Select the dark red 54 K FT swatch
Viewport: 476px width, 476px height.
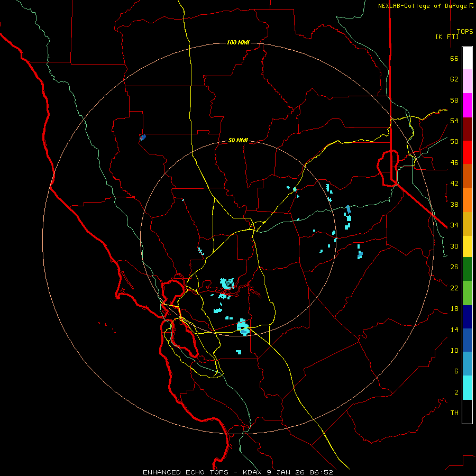pos(467,129)
